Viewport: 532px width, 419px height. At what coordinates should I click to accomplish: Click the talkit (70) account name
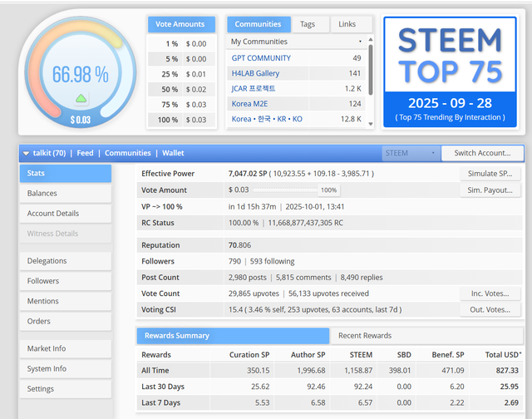[x=49, y=153]
